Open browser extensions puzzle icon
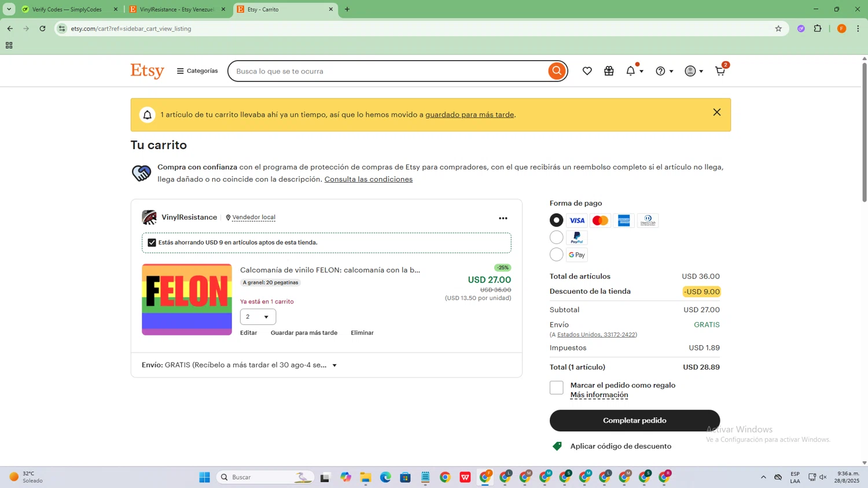Screen dimensions: 868x488 point(818,28)
